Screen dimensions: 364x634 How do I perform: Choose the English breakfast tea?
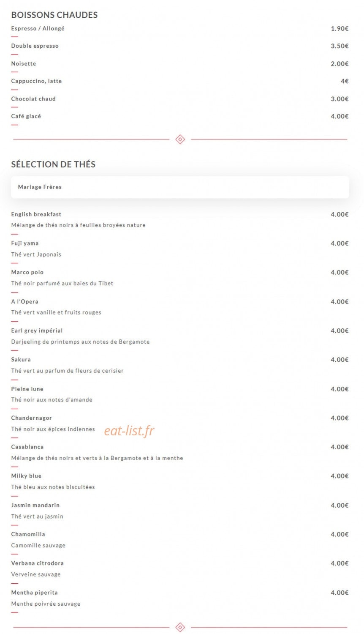tap(36, 214)
